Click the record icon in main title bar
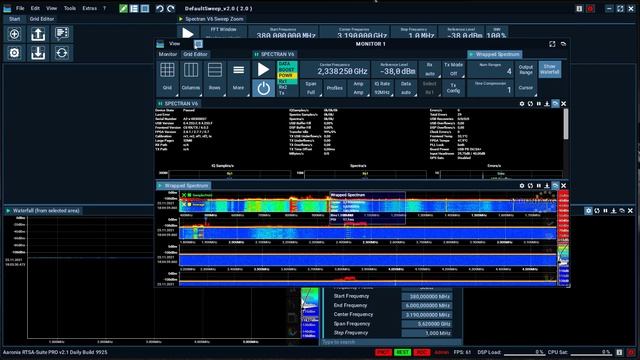This screenshot has height=360, width=640. point(590,9)
